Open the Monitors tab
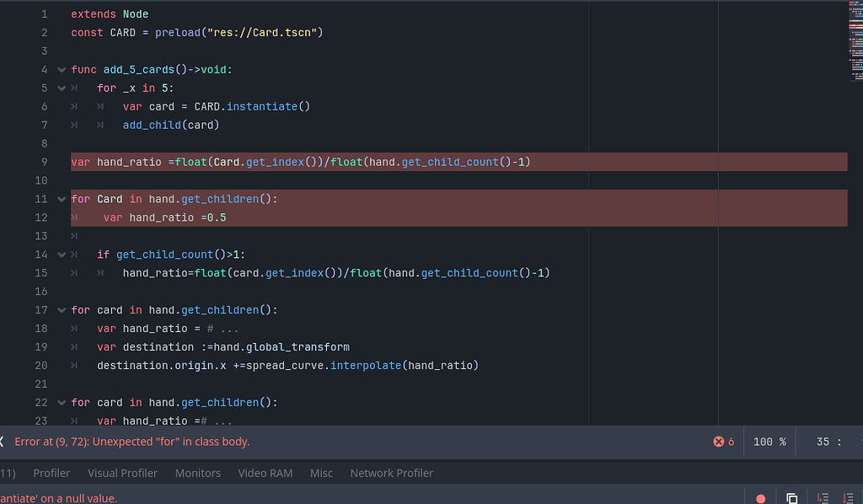The height and width of the screenshot is (504, 863). (197, 473)
